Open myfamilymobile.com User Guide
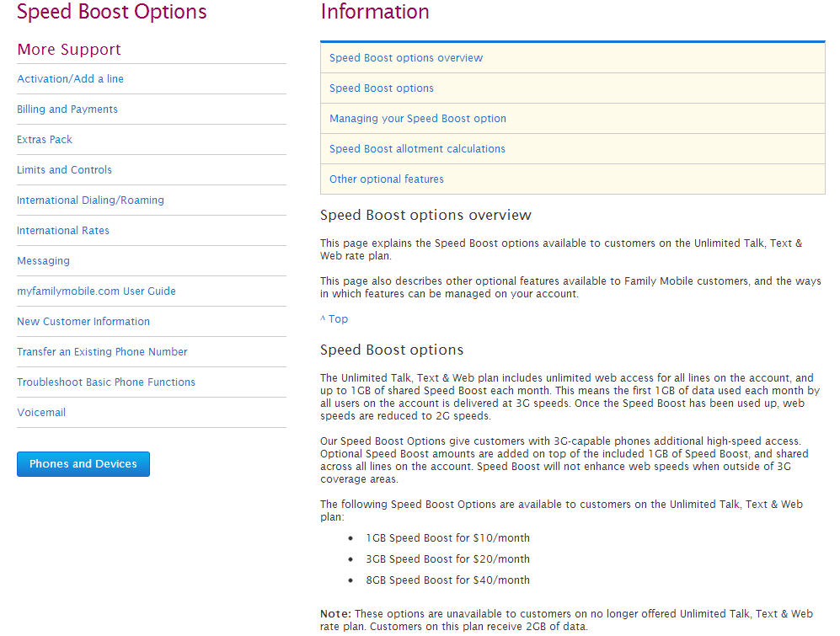 [x=96, y=291]
